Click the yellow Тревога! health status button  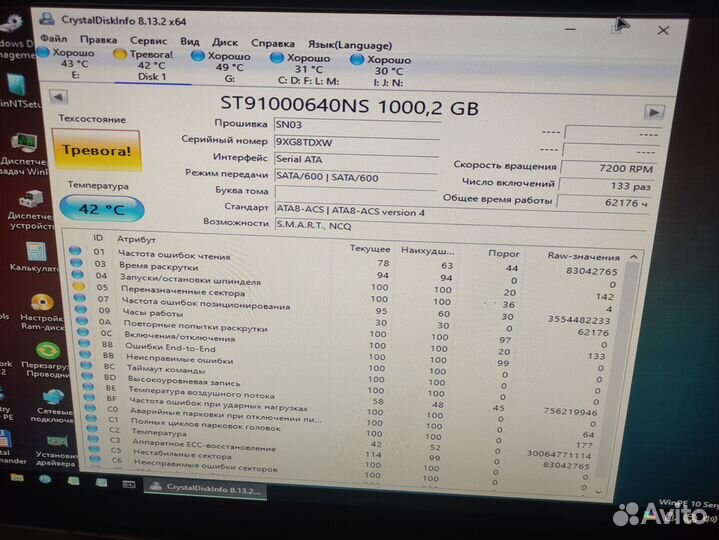[96, 150]
